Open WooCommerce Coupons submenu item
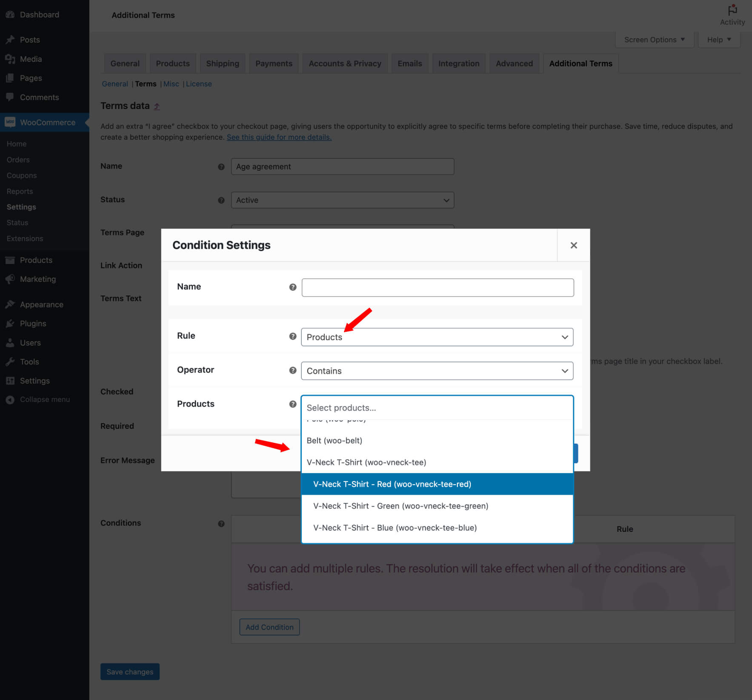This screenshot has width=752, height=700. tap(22, 175)
